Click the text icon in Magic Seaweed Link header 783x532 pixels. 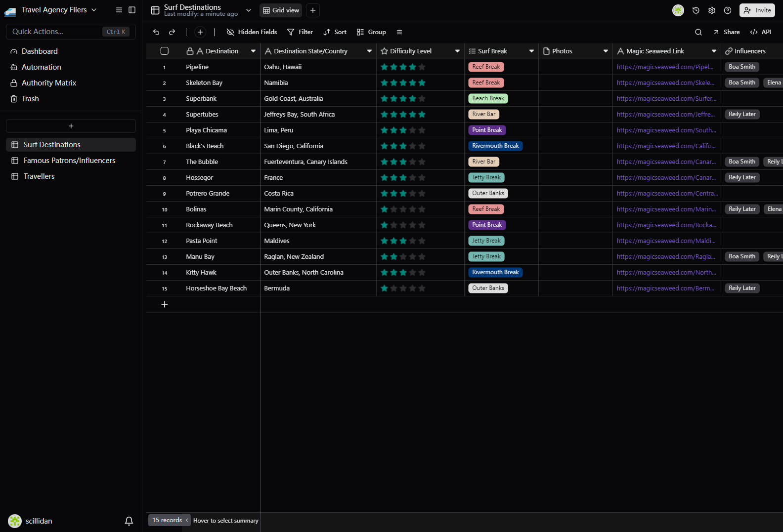pyautogui.click(x=620, y=51)
